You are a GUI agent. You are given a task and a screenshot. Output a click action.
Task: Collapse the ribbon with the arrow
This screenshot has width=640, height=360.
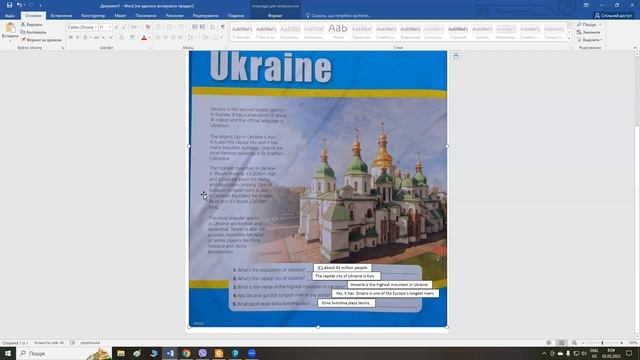point(635,48)
